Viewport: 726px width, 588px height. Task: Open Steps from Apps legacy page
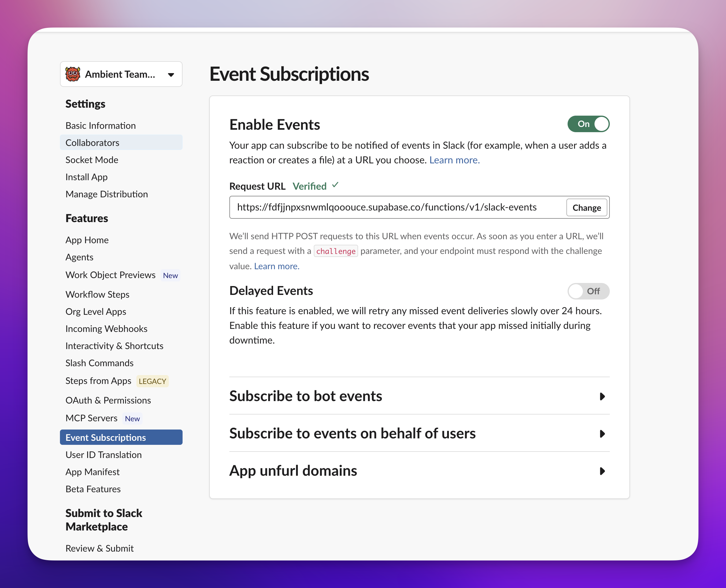pos(98,381)
